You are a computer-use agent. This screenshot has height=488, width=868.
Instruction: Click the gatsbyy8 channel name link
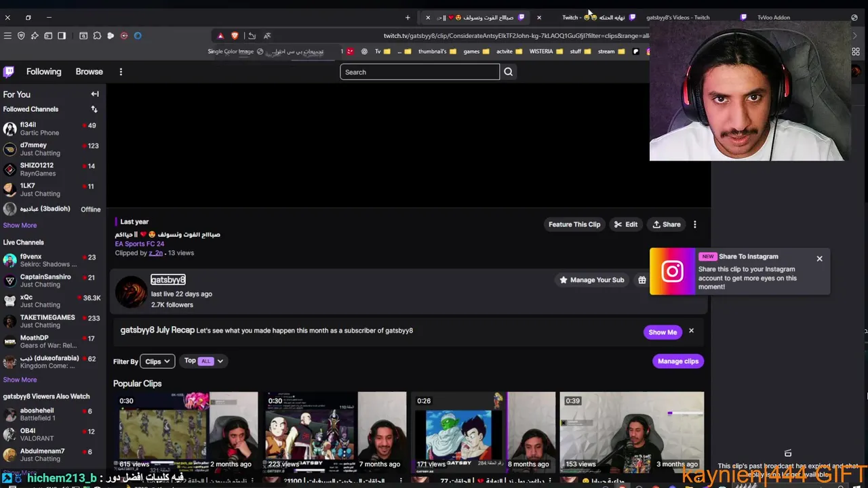[x=167, y=280]
